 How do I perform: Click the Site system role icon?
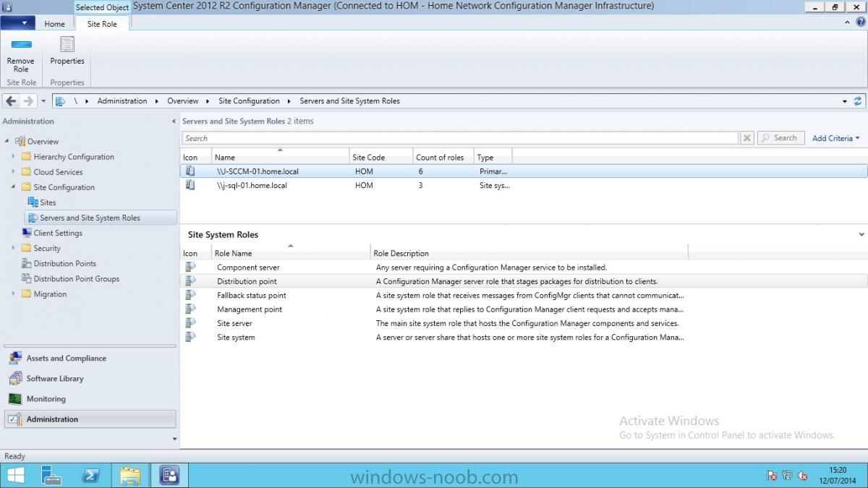coord(190,337)
